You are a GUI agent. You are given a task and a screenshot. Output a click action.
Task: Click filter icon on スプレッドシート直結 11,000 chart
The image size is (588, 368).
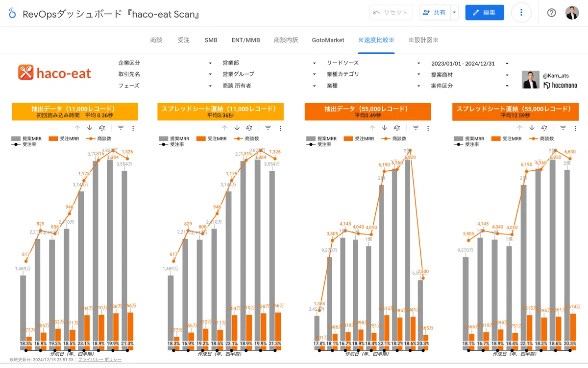[268, 128]
